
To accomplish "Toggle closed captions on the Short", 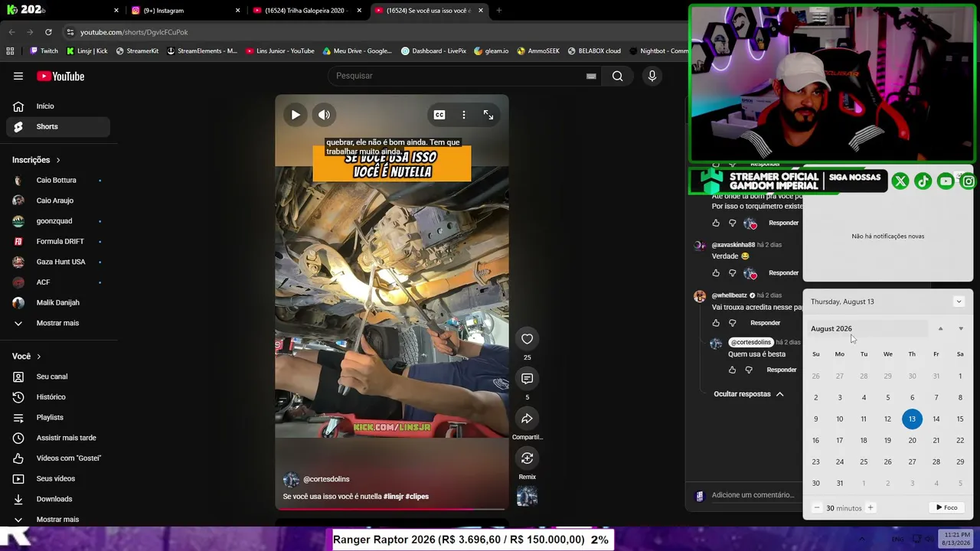I will (x=439, y=115).
